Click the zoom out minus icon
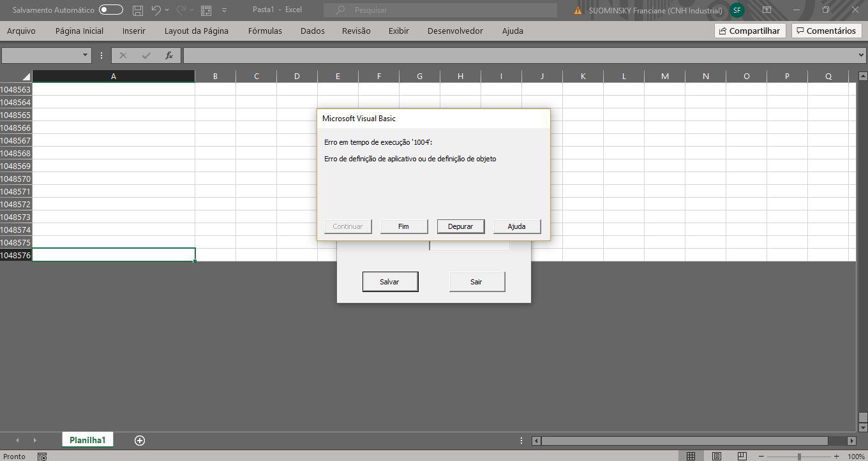 (761, 457)
